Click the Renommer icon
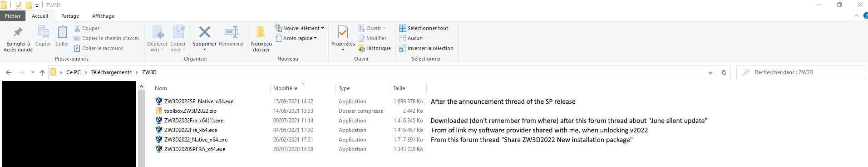The width and height of the screenshot is (868, 167). (232, 32)
